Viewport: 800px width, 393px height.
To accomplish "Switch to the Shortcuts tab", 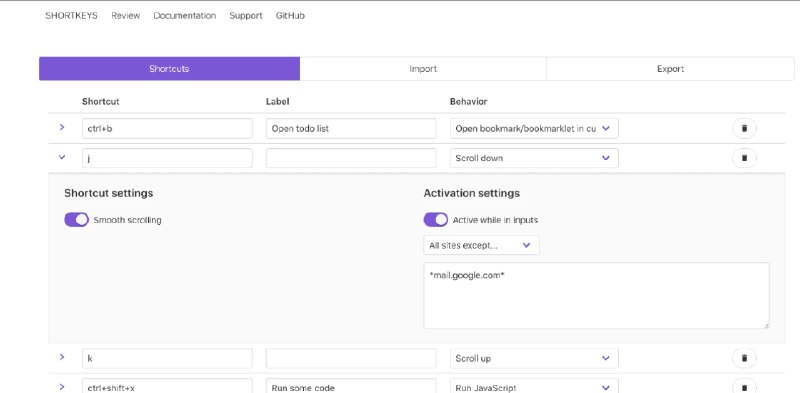I will tap(169, 68).
